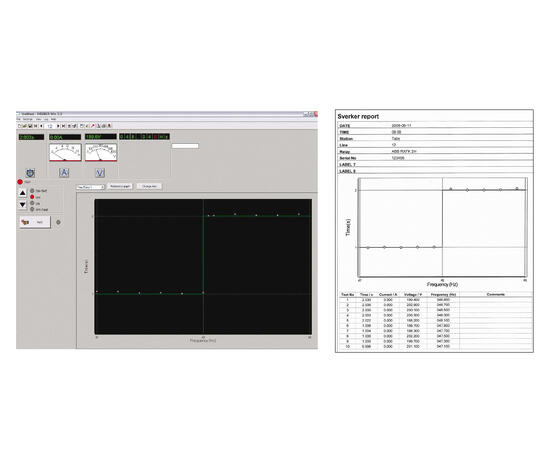This screenshot has width=550, height=450.
Task: Click the DATE row in the report
Action: point(435,125)
